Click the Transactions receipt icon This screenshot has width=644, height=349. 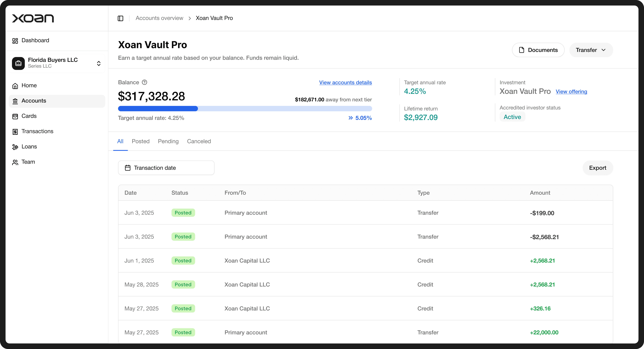(15, 132)
